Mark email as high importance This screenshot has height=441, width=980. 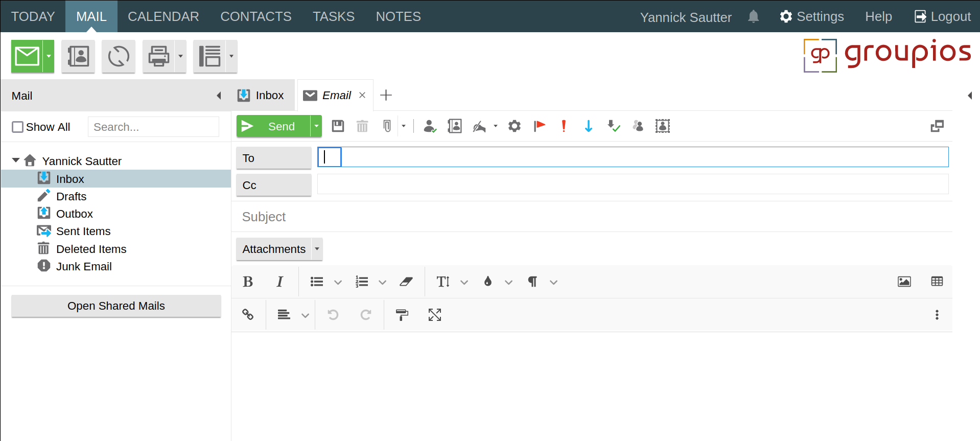coord(564,126)
